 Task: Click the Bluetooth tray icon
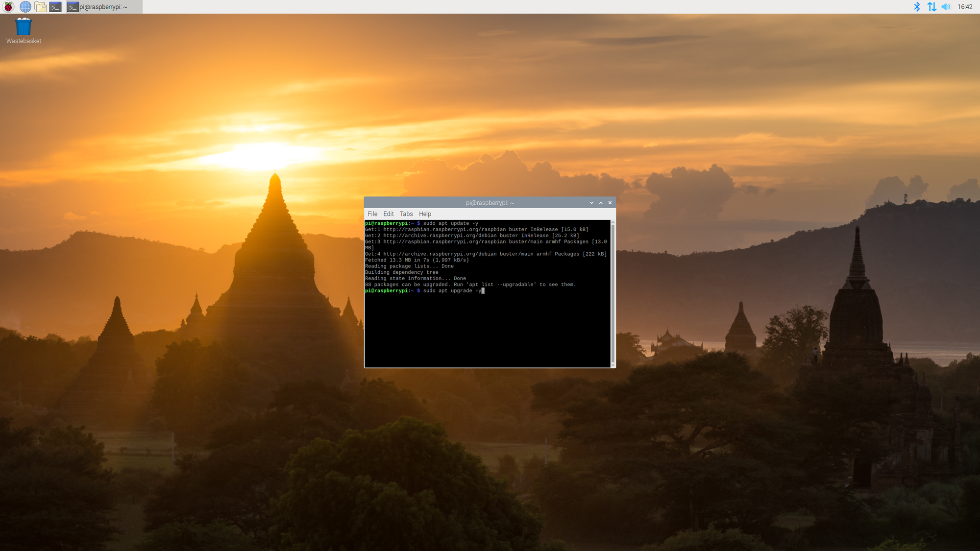click(917, 7)
